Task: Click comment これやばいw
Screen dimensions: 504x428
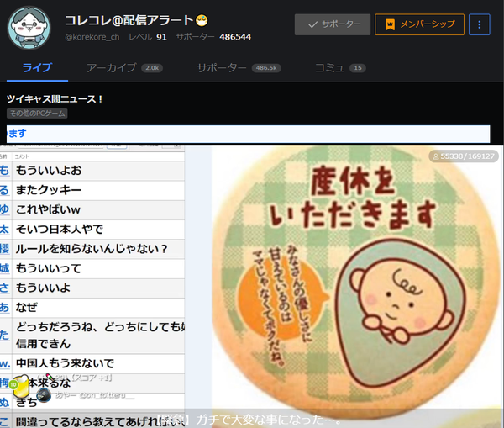Action: (x=48, y=210)
